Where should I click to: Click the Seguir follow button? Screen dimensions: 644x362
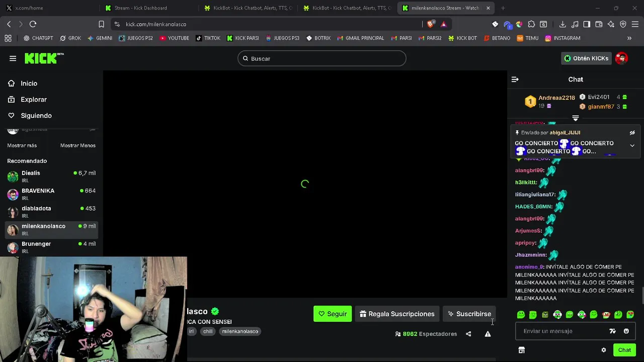[333, 314]
